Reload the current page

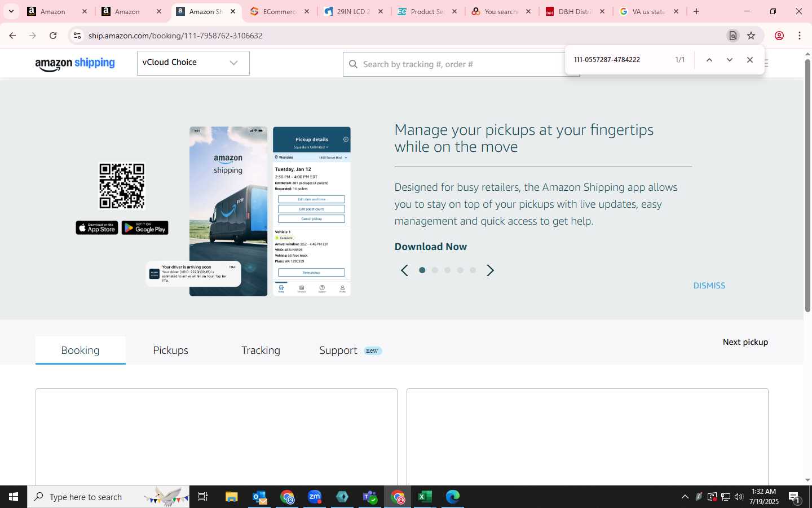tap(53, 36)
